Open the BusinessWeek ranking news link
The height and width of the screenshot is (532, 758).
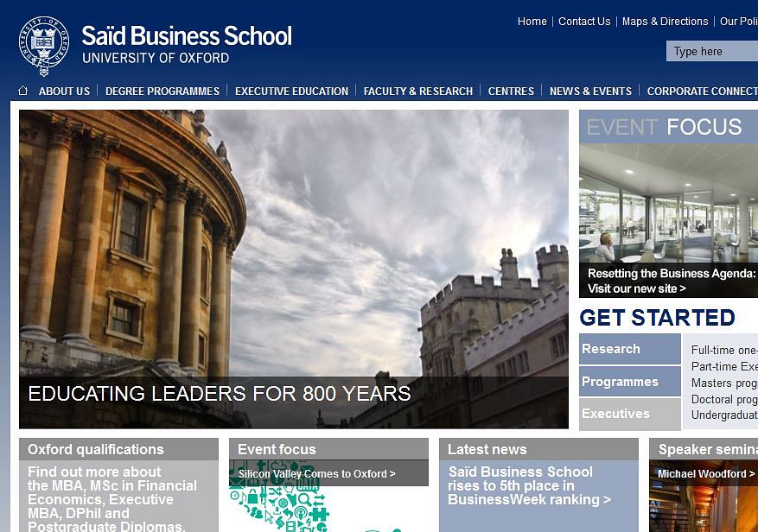tap(529, 485)
